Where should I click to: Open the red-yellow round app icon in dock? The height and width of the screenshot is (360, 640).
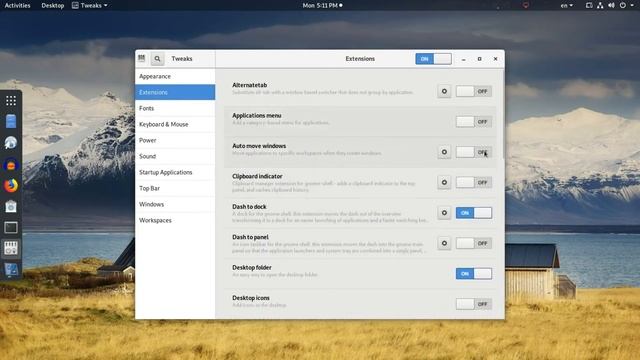pyautogui.click(x=11, y=165)
